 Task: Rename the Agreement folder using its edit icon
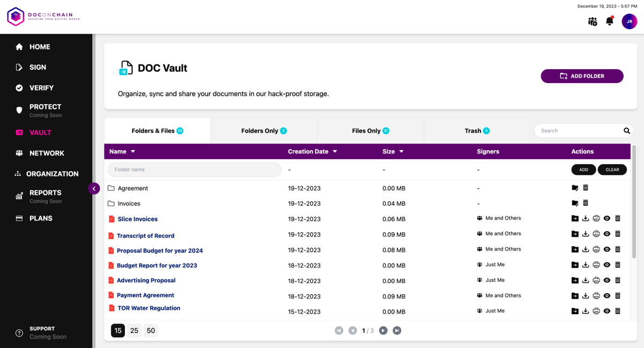(x=575, y=188)
